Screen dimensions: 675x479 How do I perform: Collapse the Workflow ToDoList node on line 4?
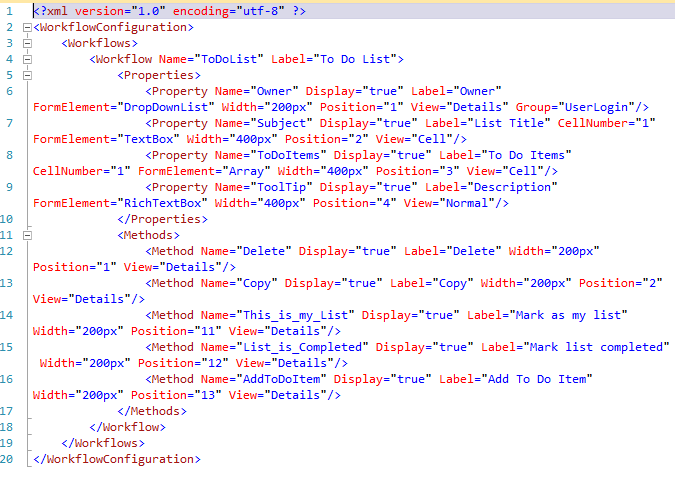27,59
